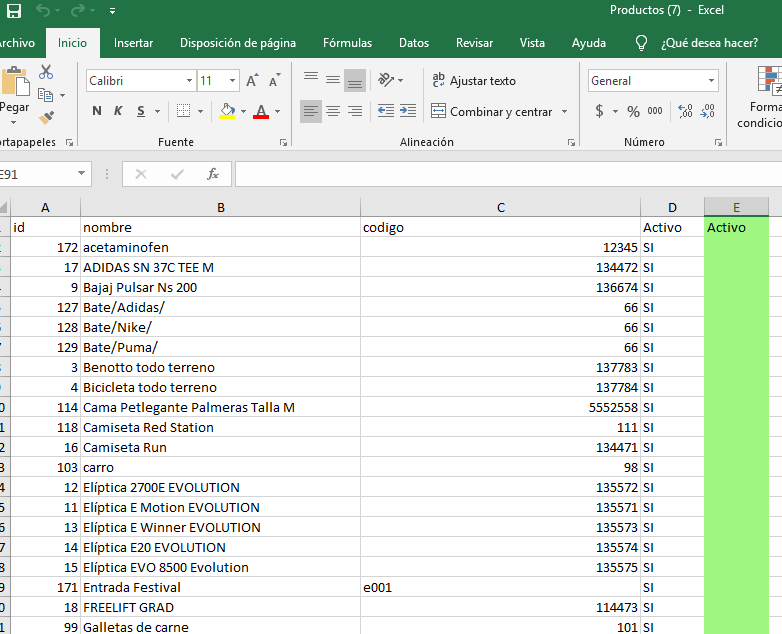Open the General number format dropdown
782x634 pixels.
click(711, 81)
